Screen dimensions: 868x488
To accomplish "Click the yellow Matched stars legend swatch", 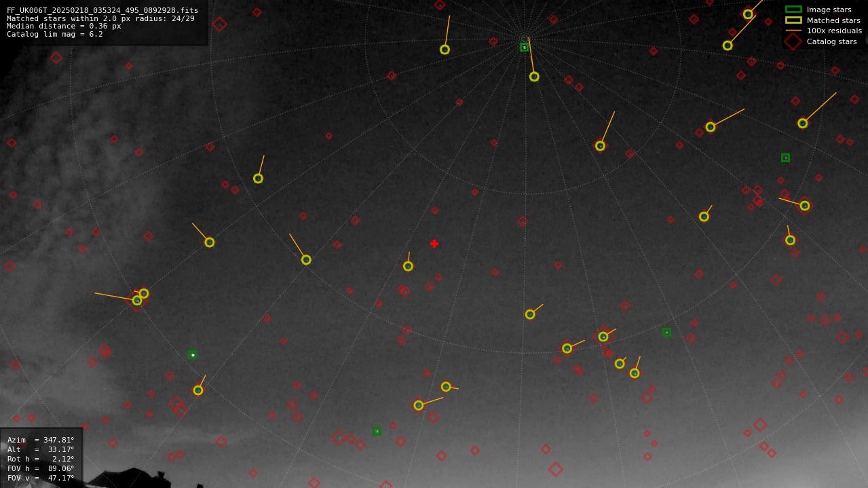I will click(x=793, y=20).
